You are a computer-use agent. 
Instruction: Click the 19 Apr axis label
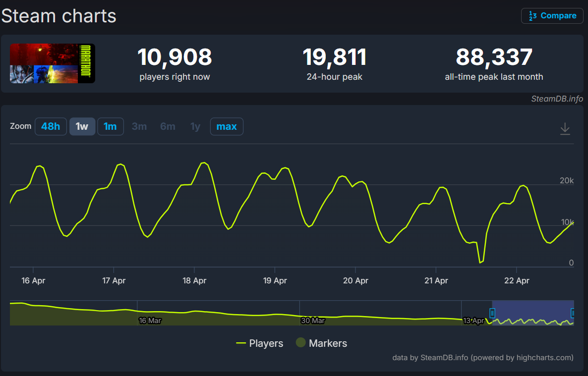(275, 280)
